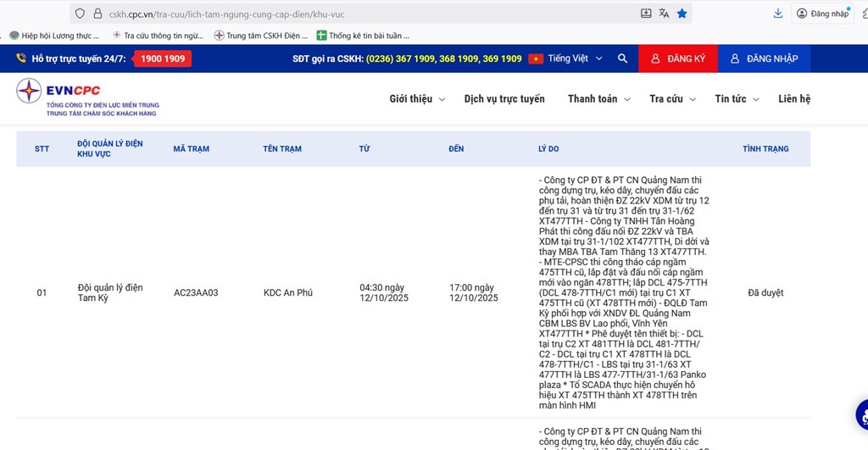This screenshot has width=868, height=450.
Task: Click the ĐĂNG NHẬP login button
Action: coord(764,58)
